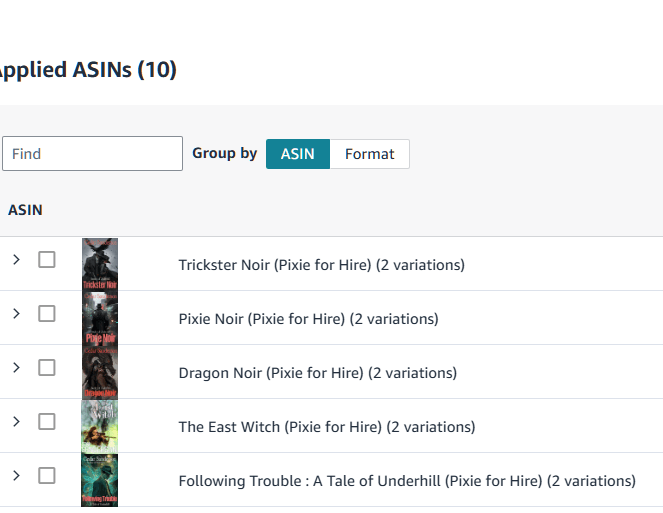Click the Pixie Noir book cover thumbnail
The width and height of the screenshot is (663, 513).
(100, 318)
